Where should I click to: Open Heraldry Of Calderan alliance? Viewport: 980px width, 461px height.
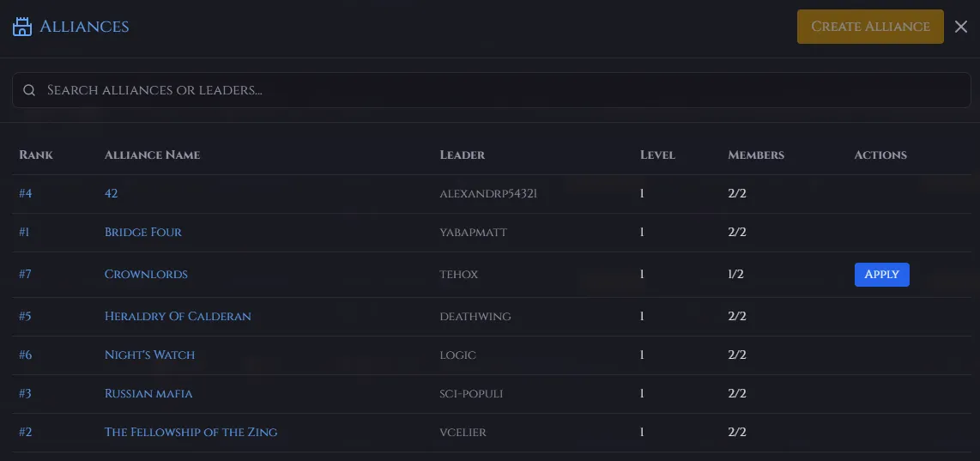(x=178, y=316)
